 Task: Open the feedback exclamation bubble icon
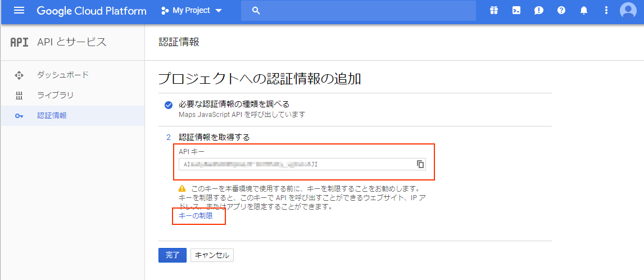click(x=539, y=11)
